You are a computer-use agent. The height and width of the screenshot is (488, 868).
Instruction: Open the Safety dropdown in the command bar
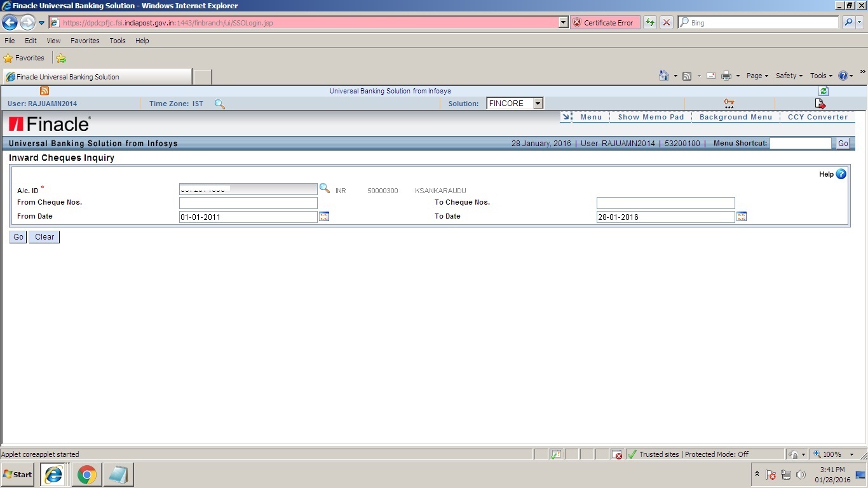788,75
